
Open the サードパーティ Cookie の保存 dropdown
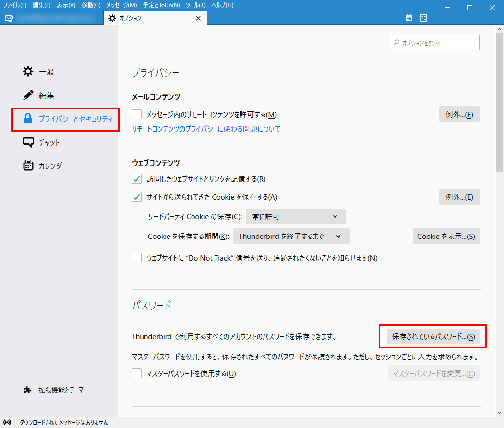295,216
